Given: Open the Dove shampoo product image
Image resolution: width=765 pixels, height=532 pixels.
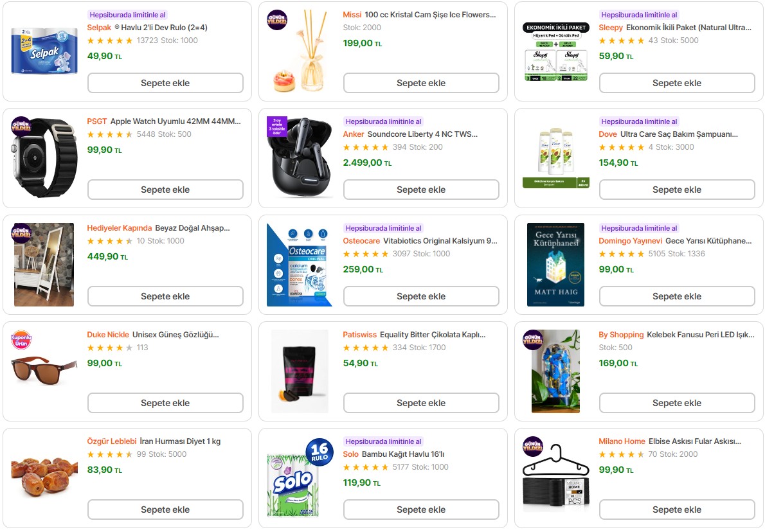Looking at the screenshot, I should (555, 158).
